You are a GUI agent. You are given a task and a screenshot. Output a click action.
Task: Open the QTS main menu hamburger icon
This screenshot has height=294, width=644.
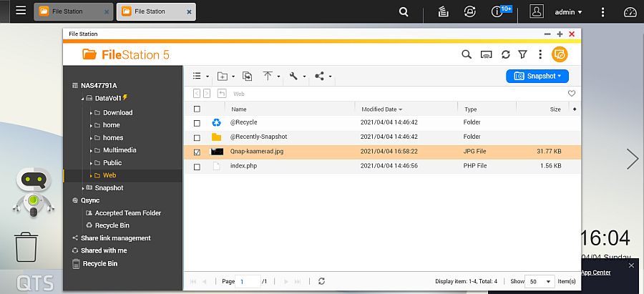pyautogui.click(x=21, y=10)
